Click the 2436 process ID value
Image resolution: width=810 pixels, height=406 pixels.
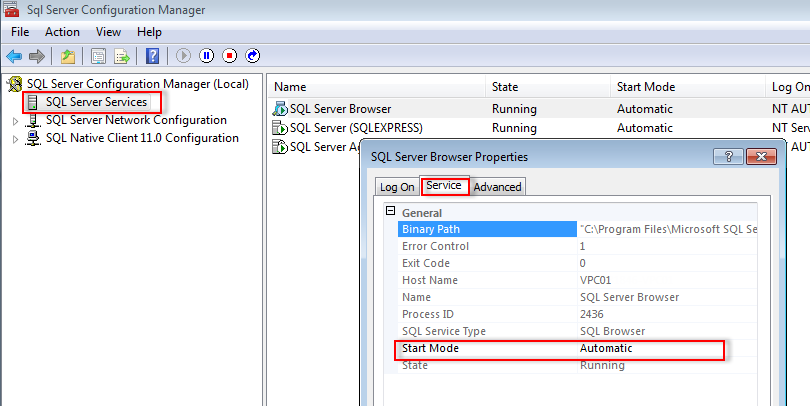591,315
